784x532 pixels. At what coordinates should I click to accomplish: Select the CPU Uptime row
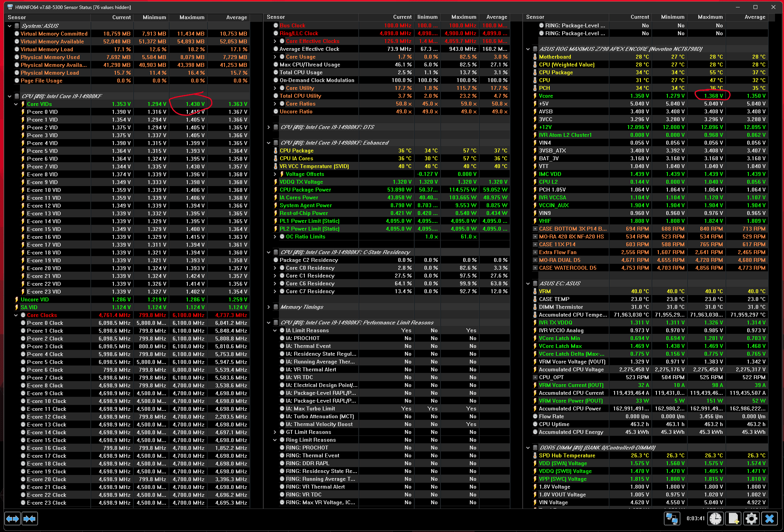pos(646,424)
